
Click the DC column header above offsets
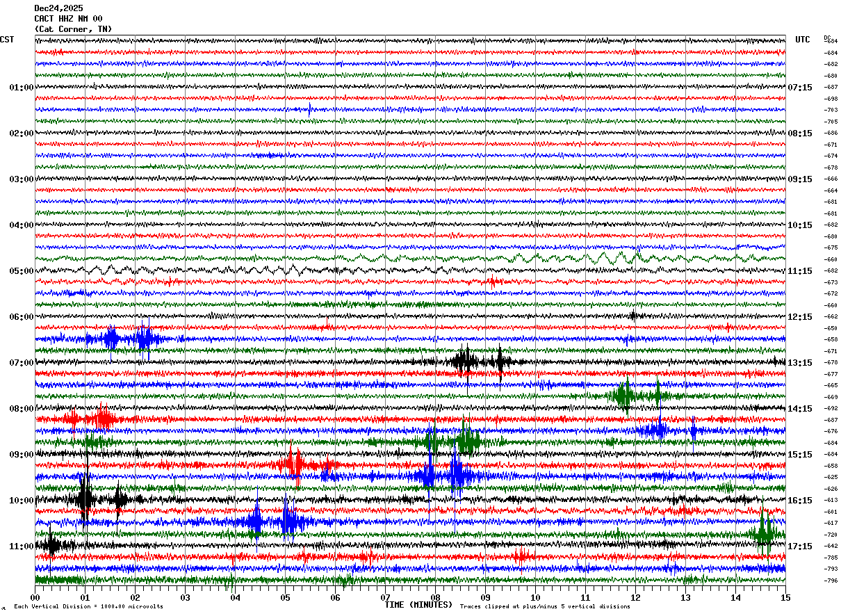click(827, 38)
